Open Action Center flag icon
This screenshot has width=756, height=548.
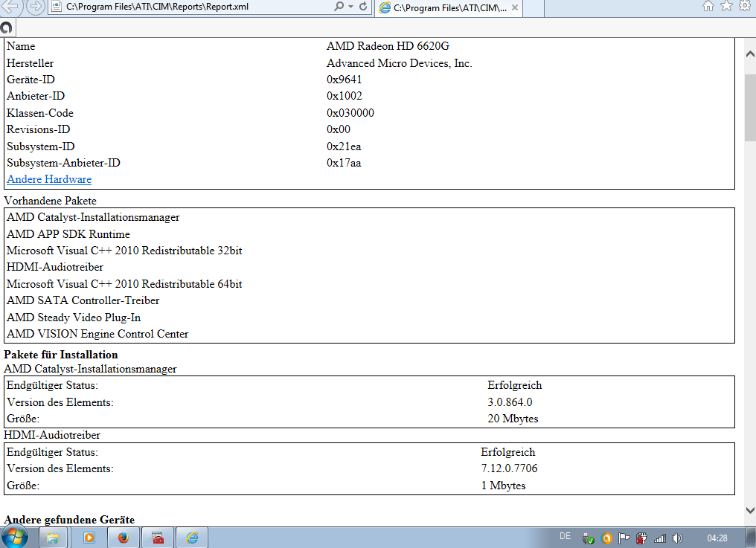624,538
